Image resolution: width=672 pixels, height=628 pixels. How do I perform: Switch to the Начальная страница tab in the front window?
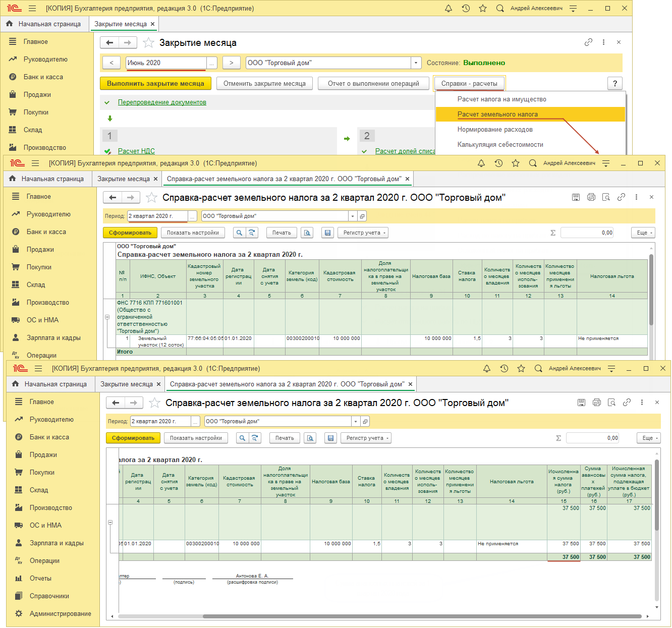[50, 384]
